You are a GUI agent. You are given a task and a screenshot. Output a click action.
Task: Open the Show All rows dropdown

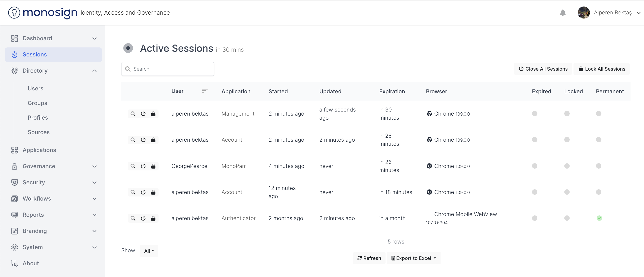pyautogui.click(x=149, y=251)
